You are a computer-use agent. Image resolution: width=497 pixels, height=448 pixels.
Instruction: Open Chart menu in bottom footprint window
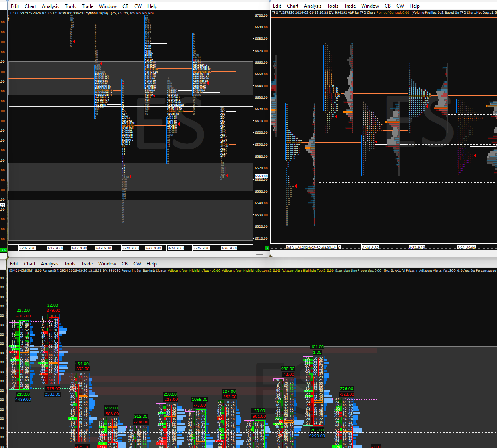pyautogui.click(x=29, y=263)
